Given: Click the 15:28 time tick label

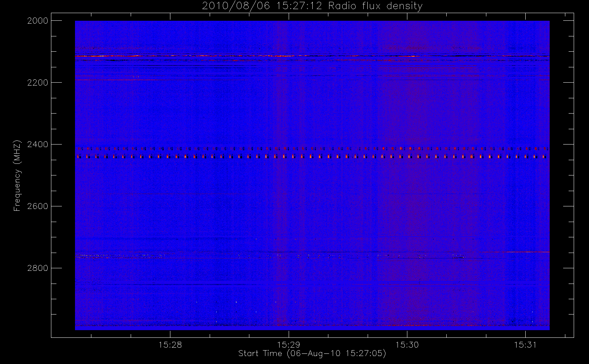Looking at the screenshot, I should (x=170, y=345).
